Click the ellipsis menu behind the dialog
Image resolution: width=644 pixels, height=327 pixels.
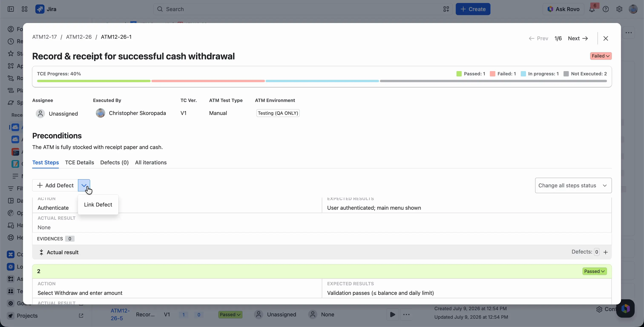(628, 33)
